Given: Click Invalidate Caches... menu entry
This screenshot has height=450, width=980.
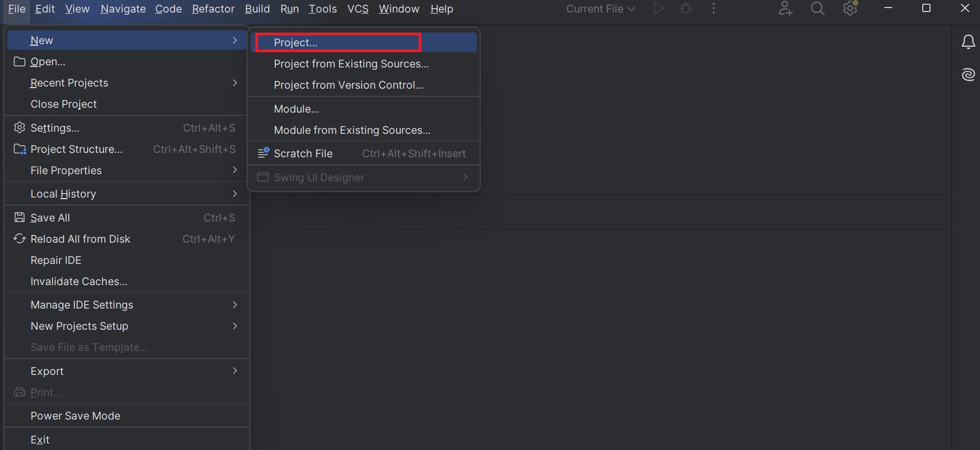Looking at the screenshot, I should coord(79,281).
